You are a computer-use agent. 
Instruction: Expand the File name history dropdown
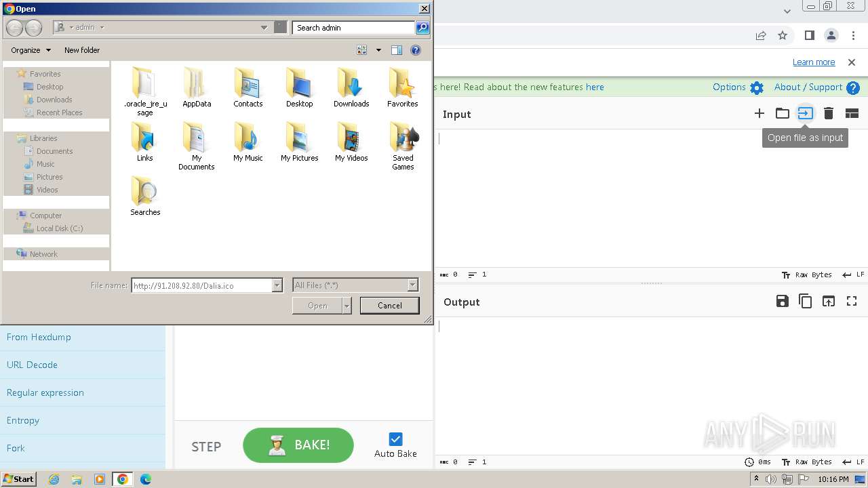pos(277,285)
